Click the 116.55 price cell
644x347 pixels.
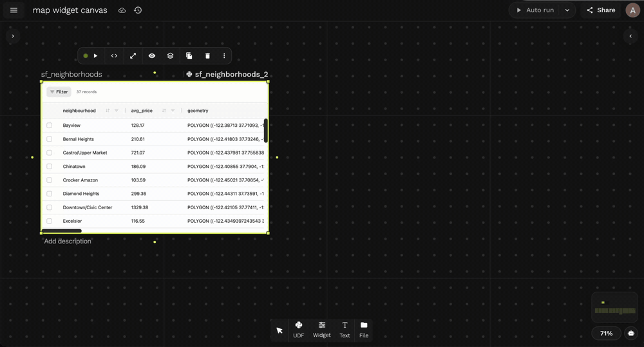(x=138, y=221)
